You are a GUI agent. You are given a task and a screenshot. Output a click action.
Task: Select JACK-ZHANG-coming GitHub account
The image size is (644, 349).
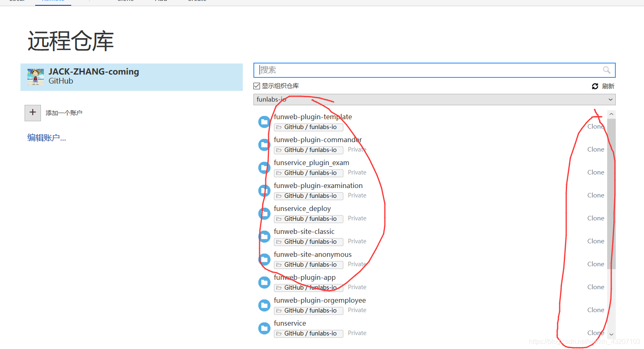point(131,77)
